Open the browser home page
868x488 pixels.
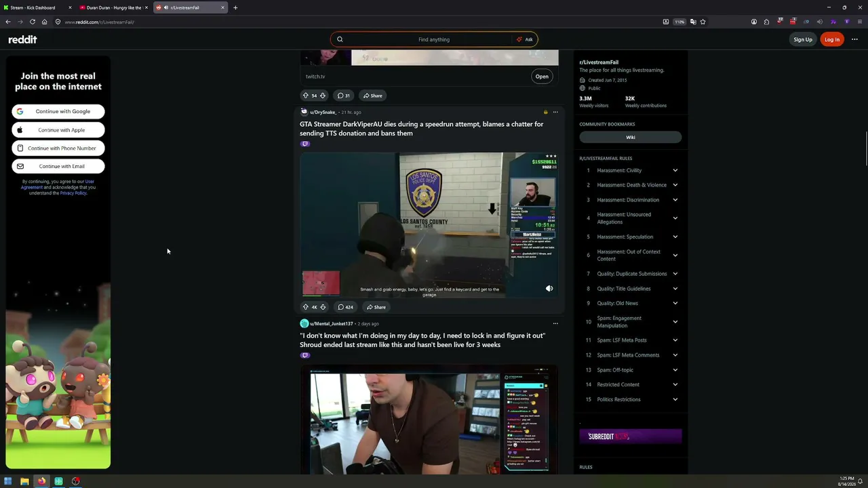[44, 22]
